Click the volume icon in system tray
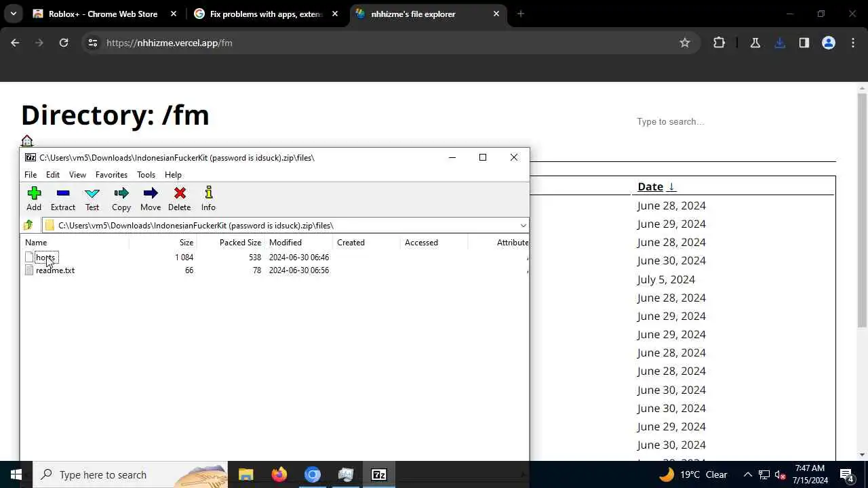 (781, 474)
